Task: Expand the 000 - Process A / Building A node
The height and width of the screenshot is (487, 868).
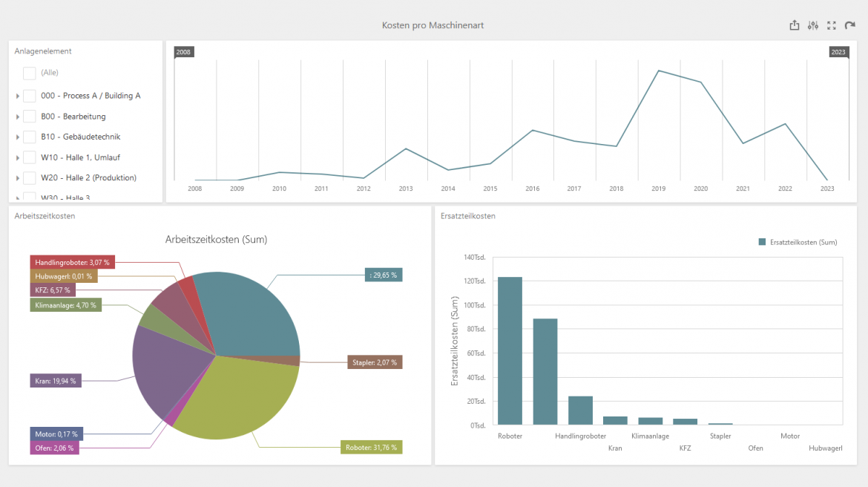Action: point(17,96)
